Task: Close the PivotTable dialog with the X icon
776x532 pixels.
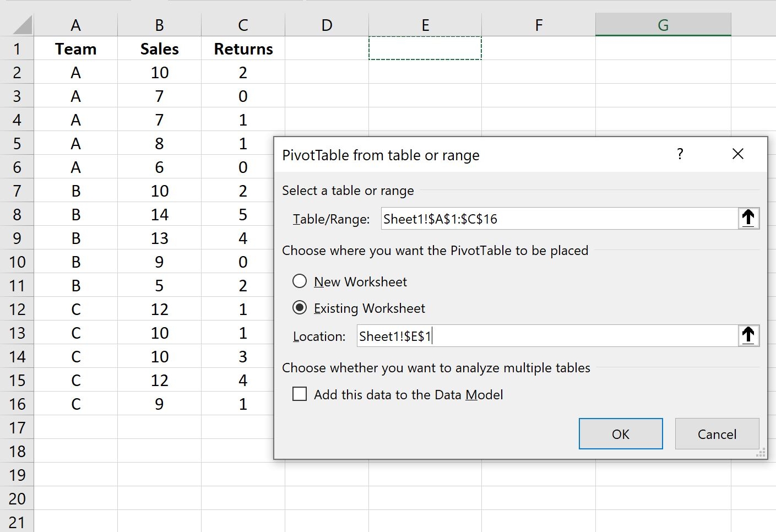Action: [x=738, y=154]
